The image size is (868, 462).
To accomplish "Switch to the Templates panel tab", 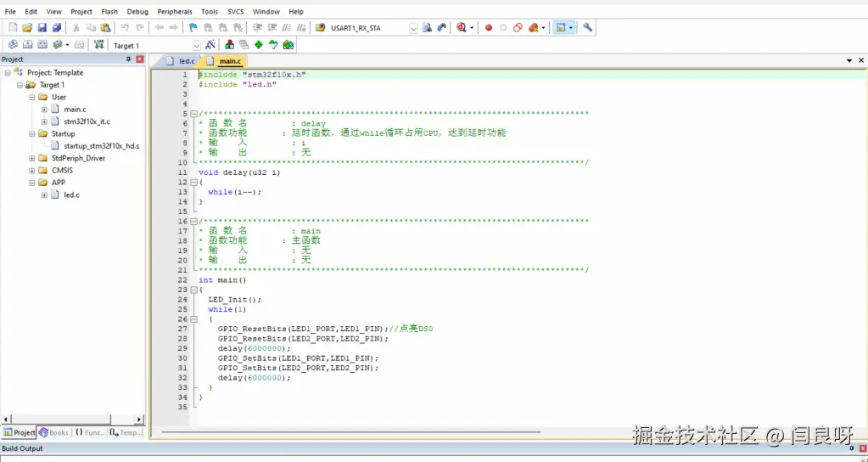I will tap(126, 432).
